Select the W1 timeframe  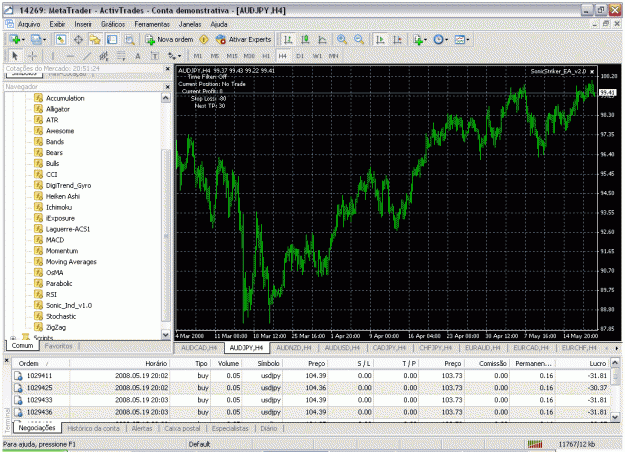point(317,56)
